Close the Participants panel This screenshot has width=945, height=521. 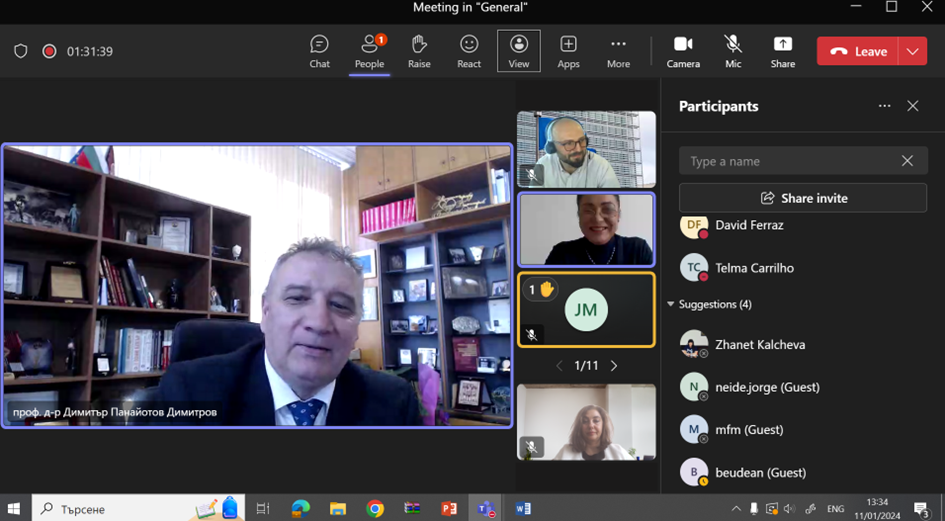(912, 106)
